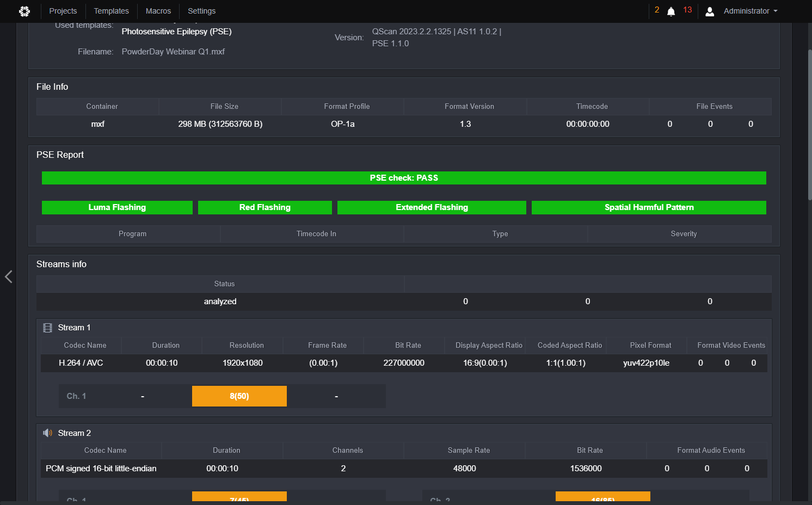Image resolution: width=812 pixels, height=505 pixels.
Task: Click the Stream 1 video film icon
Action: tap(47, 328)
